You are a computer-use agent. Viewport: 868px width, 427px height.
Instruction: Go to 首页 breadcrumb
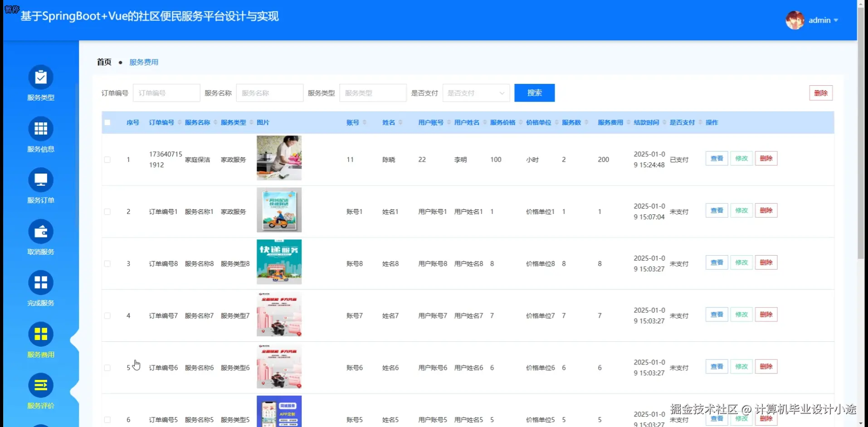click(104, 62)
